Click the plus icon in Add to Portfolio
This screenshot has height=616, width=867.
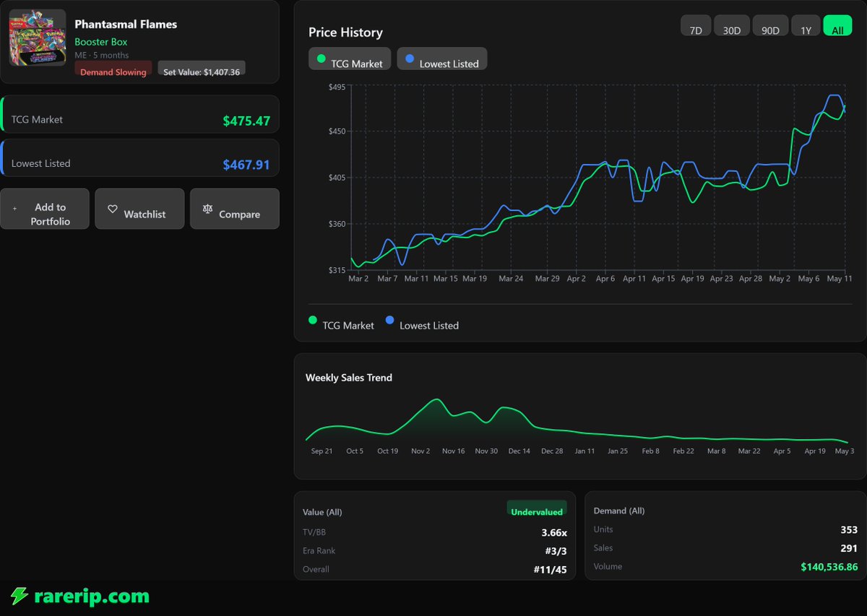click(x=14, y=208)
